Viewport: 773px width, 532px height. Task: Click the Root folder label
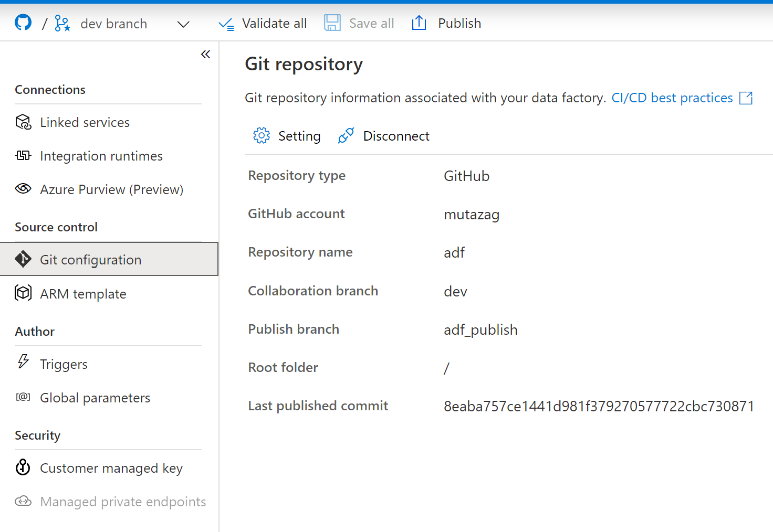[x=283, y=367]
